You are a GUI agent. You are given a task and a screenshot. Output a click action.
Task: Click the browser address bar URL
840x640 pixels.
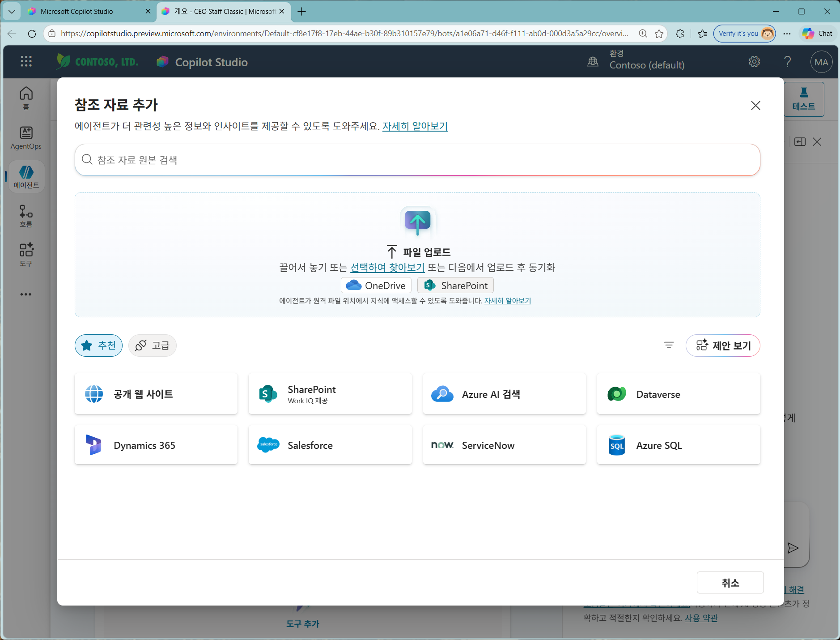coord(344,34)
